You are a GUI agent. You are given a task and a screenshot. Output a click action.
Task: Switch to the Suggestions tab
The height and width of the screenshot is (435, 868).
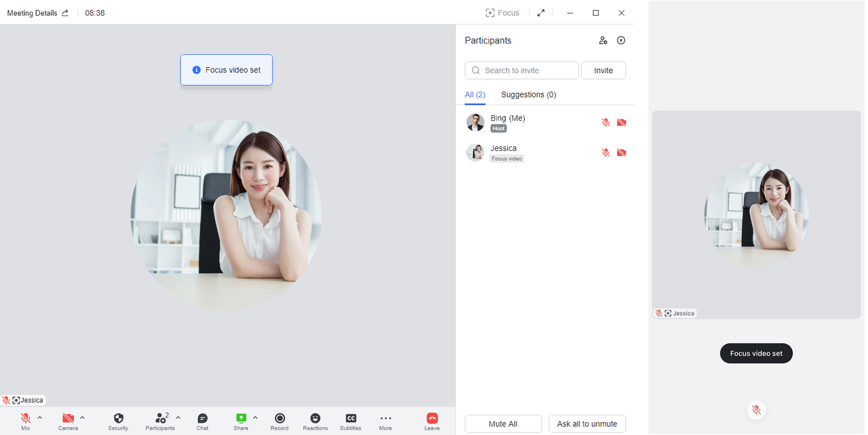528,94
